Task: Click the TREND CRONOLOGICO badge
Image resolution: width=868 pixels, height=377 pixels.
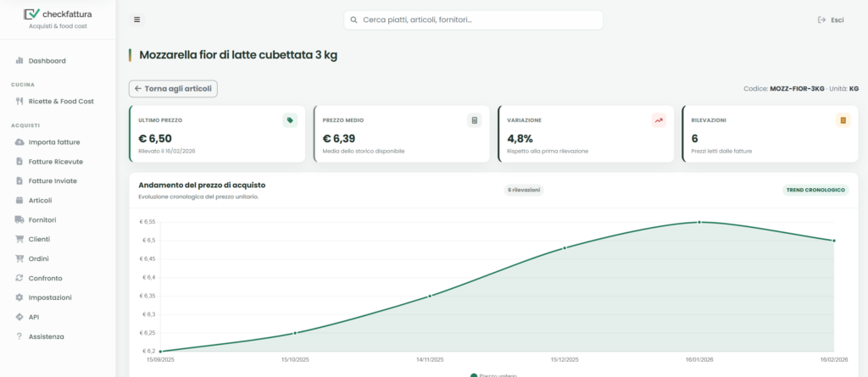Action: pos(815,190)
